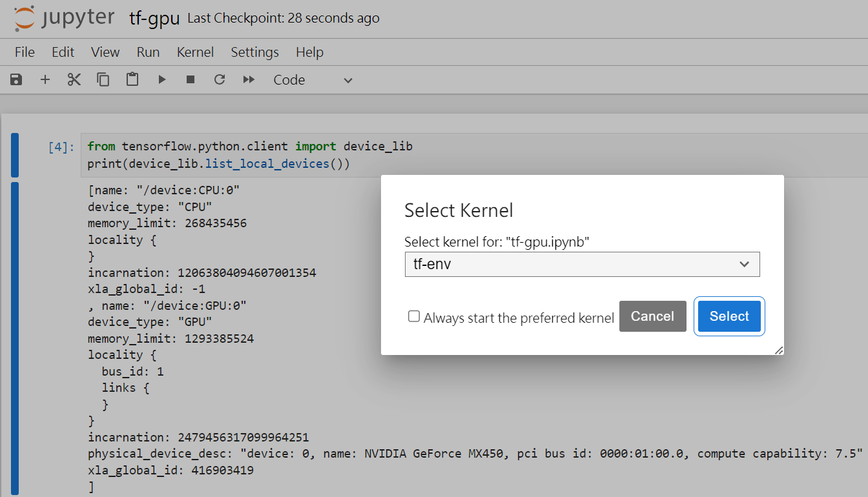Screen dimensions: 868x497
Task: Click Last Checkpoint timestamp text
Action: (x=284, y=19)
